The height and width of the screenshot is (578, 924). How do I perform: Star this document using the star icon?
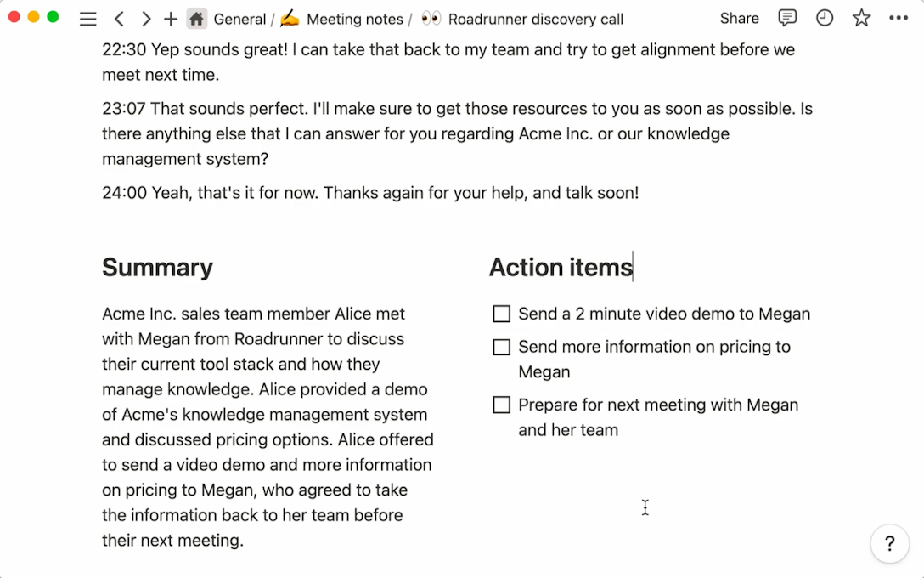pyautogui.click(x=861, y=19)
